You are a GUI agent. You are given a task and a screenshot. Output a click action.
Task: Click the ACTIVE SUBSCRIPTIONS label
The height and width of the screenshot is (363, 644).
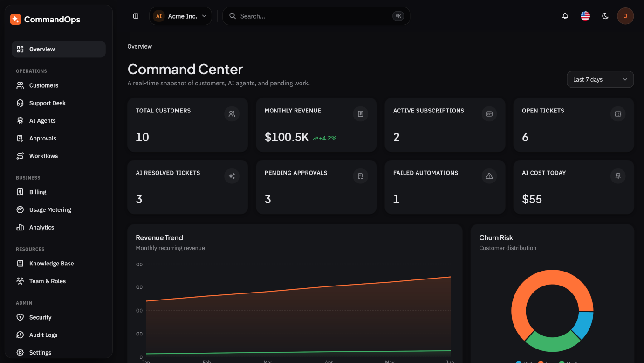(x=429, y=111)
